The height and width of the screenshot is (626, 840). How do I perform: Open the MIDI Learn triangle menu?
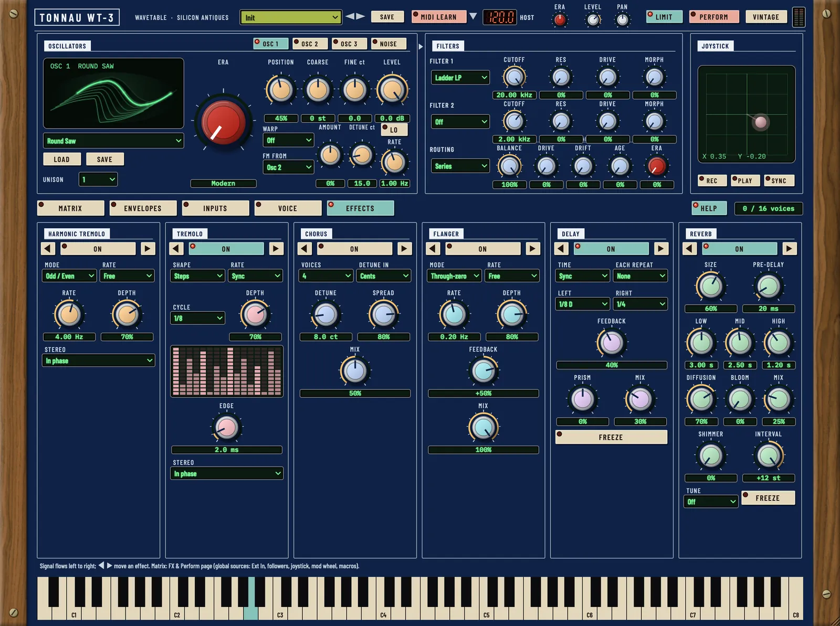(x=473, y=16)
